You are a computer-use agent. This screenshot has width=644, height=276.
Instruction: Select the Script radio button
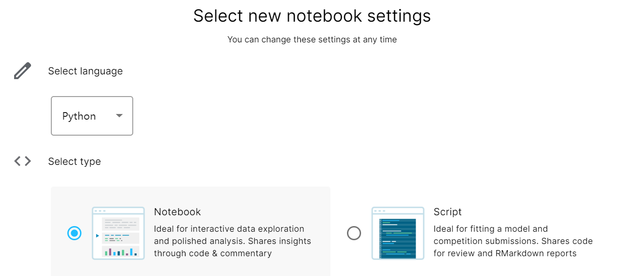coord(354,233)
